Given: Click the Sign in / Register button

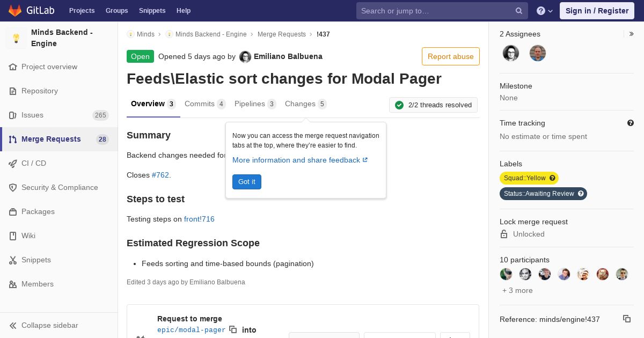Looking at the screenshot, I should pyautogui.click(x=597, y=11).
